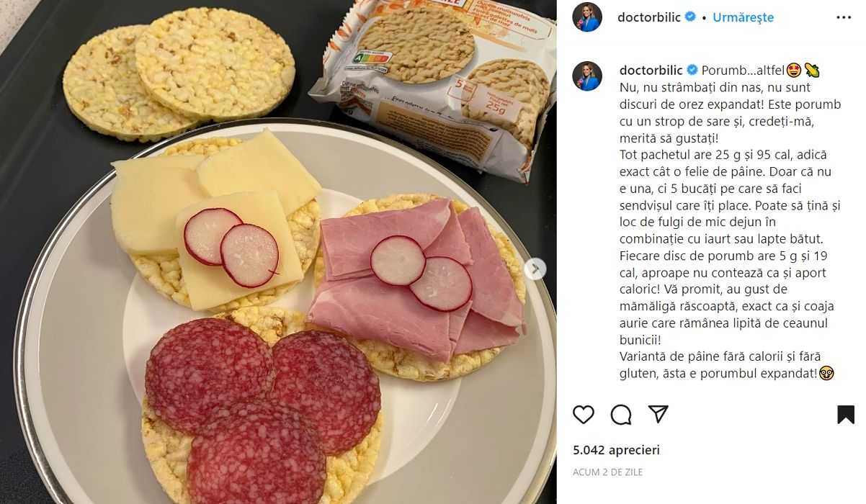Go to next photo with carousel arrow
Viewport: 866px width, 504px height.
pos(535,269)
